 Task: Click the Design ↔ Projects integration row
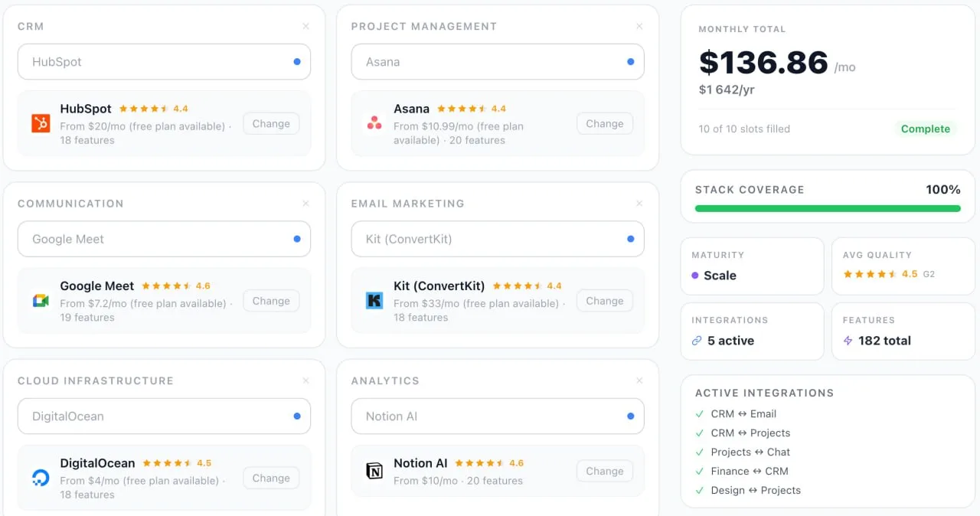point(748,490)
